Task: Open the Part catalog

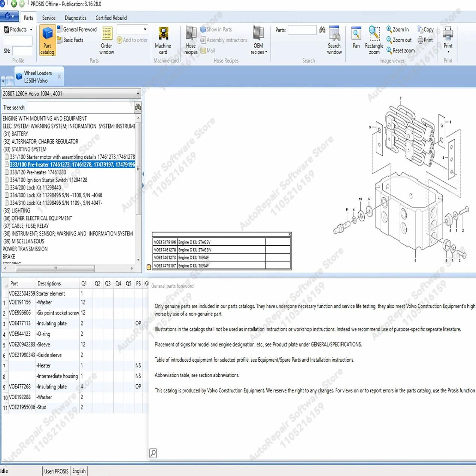Action: [47, 40]
